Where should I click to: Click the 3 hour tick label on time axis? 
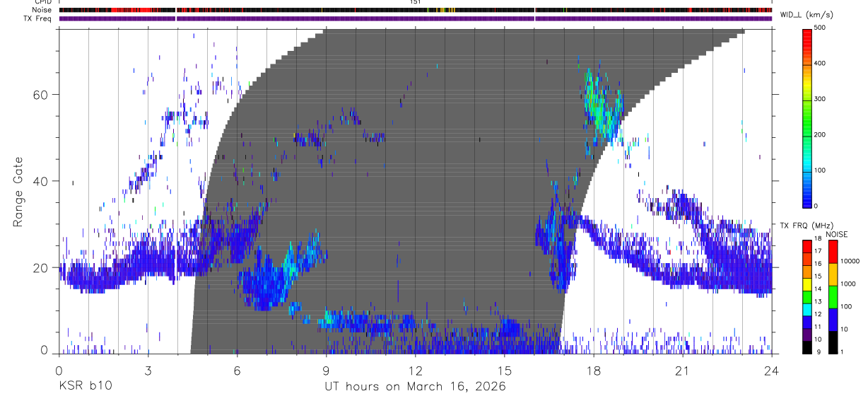[148, 371]
